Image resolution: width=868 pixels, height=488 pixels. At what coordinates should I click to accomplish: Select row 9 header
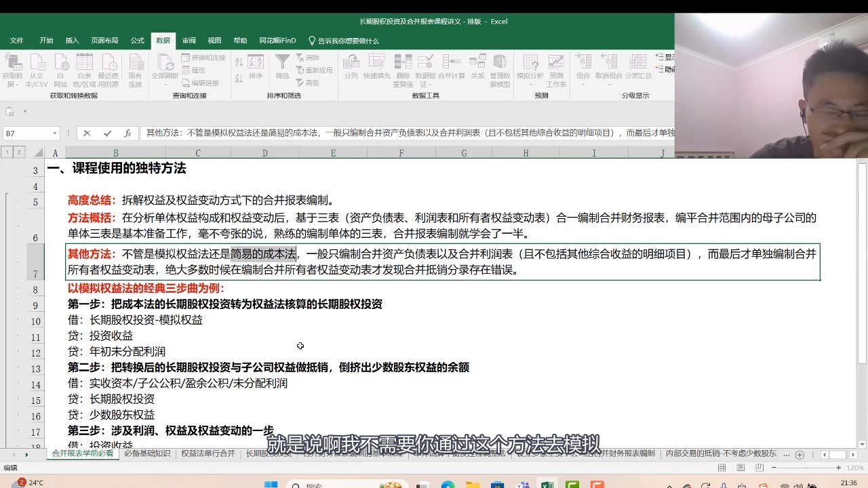click(35, 306)
